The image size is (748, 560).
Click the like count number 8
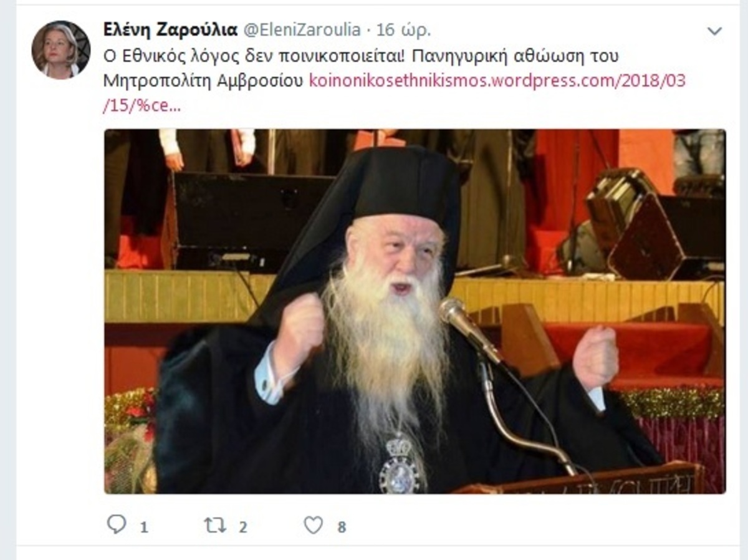point(341,528)
